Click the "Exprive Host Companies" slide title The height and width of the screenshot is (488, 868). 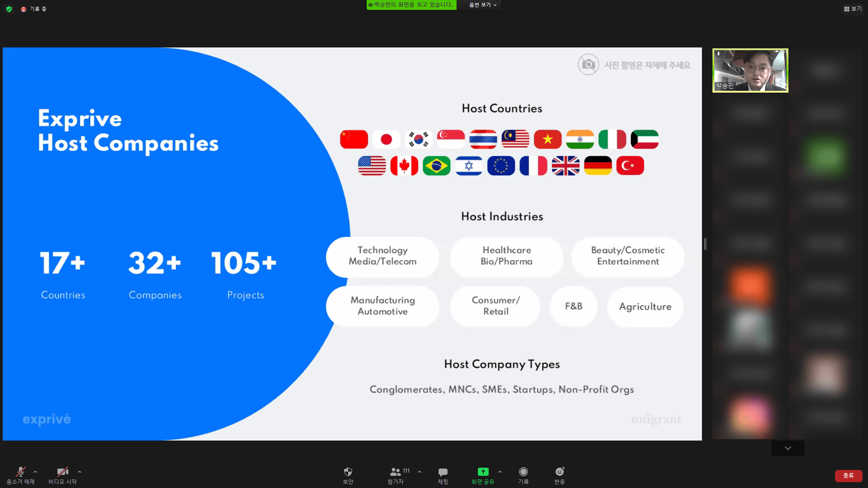tap(128, 131)
